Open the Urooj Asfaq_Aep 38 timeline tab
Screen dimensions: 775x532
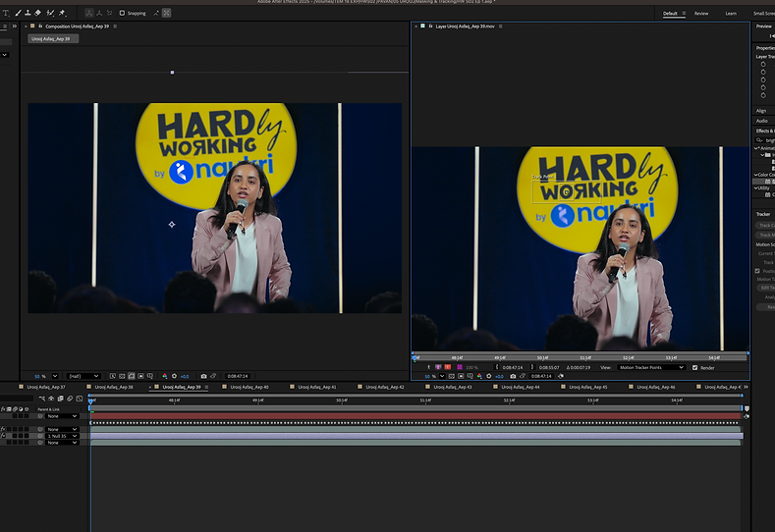pyautogui.click(x=114, y=387)
